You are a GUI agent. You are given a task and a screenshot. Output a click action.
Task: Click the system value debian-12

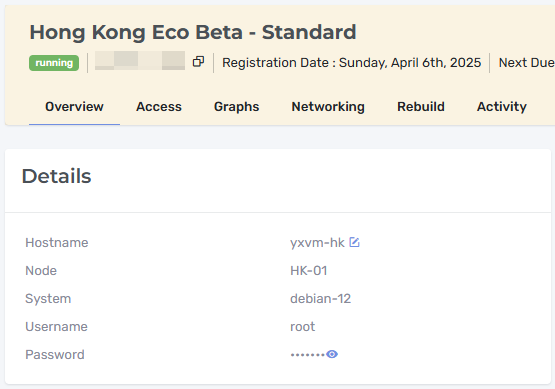[320, 299]
